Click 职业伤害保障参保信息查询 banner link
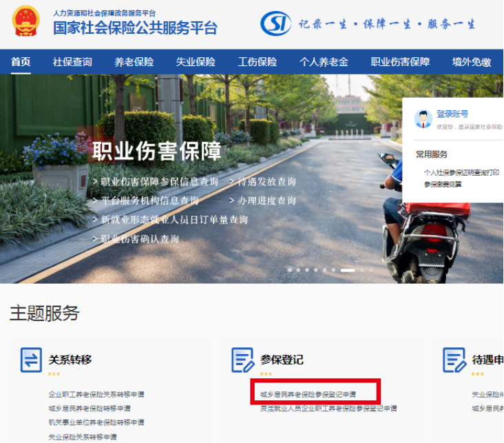504x443 pixels. [159, 182]
